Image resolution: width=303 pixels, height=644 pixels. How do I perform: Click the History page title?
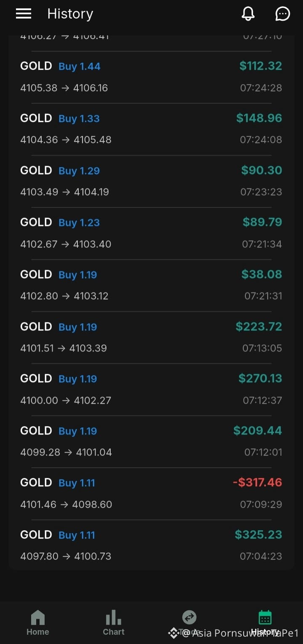tap(70, 14)
